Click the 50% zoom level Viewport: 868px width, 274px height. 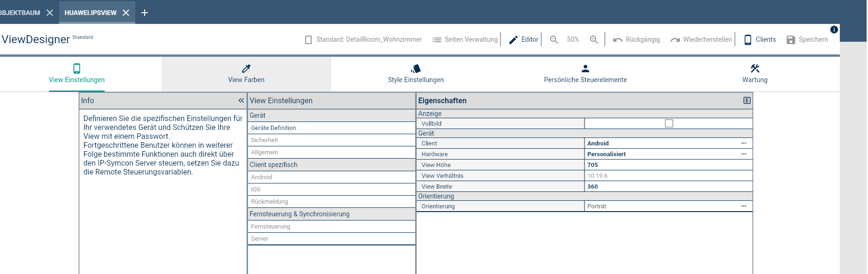tap(573, 39)
